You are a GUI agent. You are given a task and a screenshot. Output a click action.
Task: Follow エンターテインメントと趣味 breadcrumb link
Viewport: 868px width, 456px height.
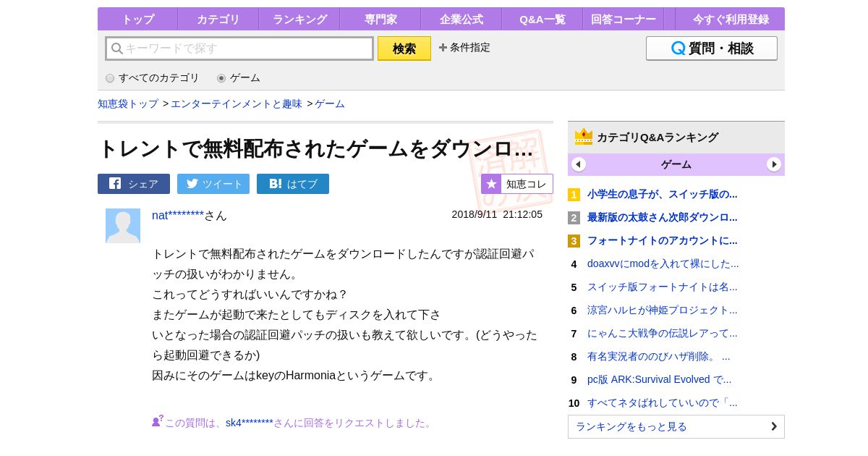tap(237, 104)
